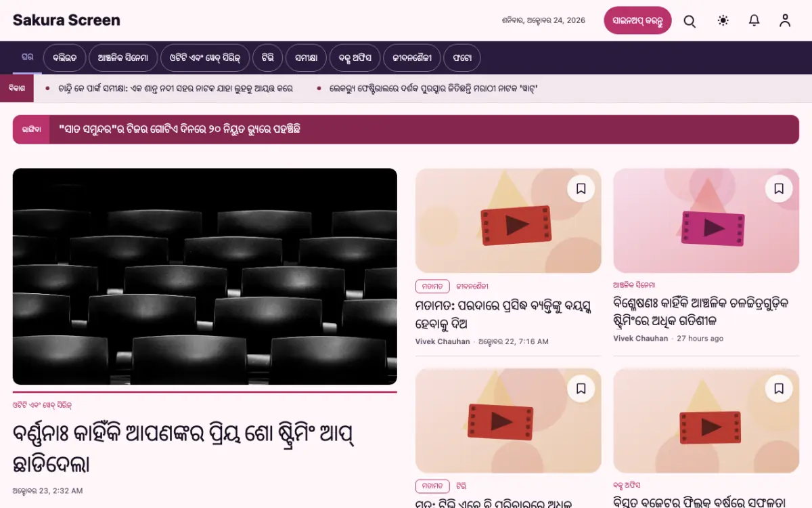Open the ଟିଭି navigation tab

[x=267, y=58]
